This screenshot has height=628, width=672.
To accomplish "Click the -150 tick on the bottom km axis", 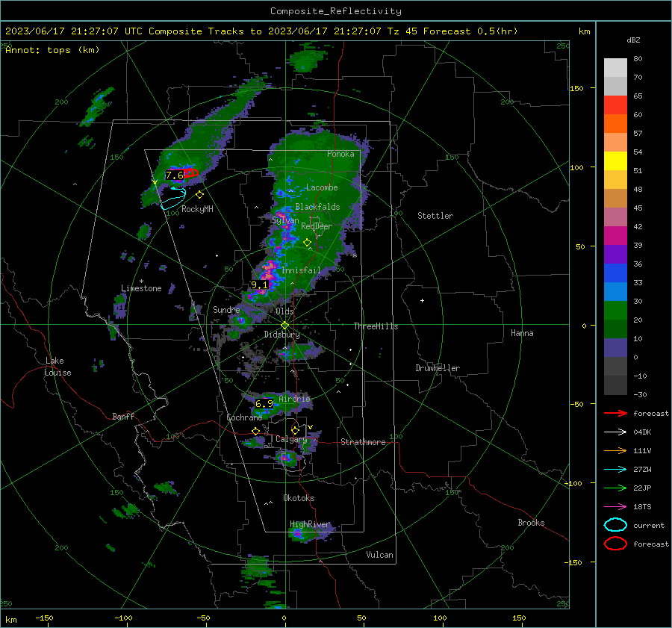I will click(44, 618).
